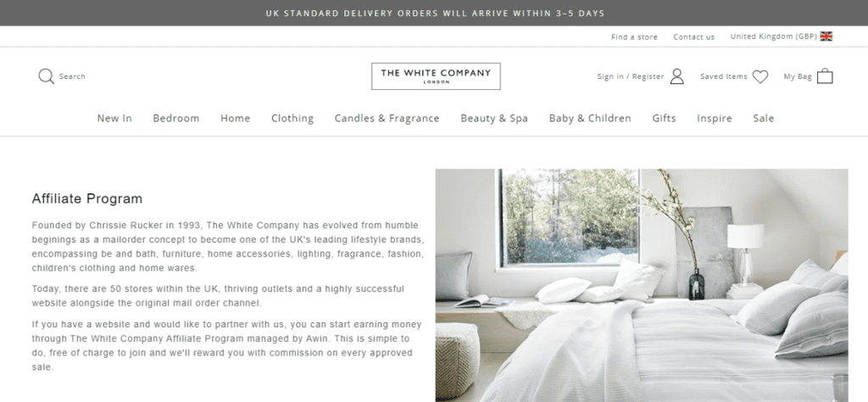Click the UK flag icon
The width and height of the screenshot is (868, 402).
[x=826, y=36]
